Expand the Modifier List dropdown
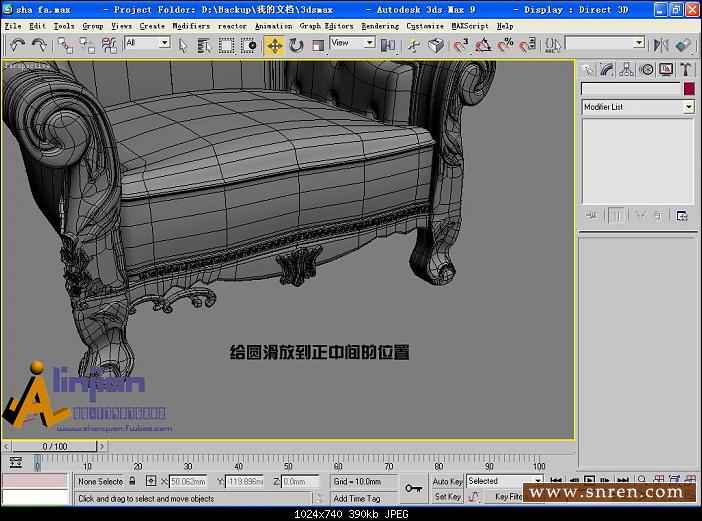 (638, 107)
